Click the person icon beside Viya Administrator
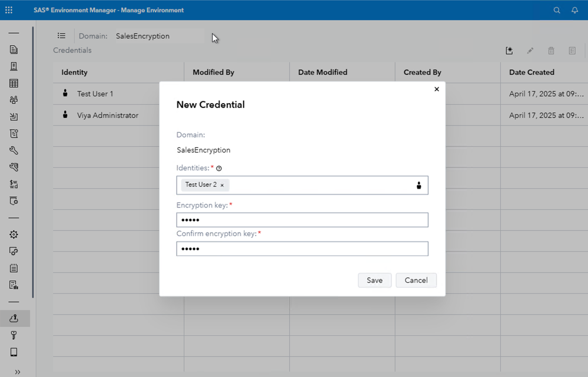This screenshot has width=588, height=377. 65,114
